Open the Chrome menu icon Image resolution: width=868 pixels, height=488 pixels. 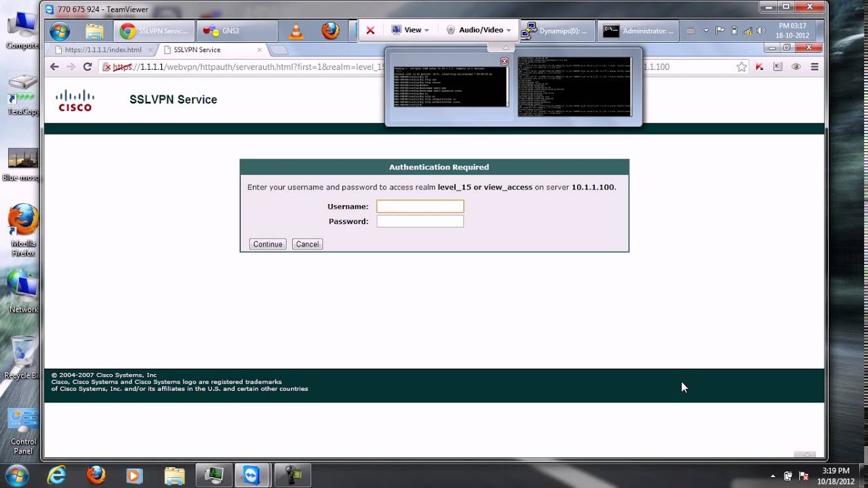[814, 67]
